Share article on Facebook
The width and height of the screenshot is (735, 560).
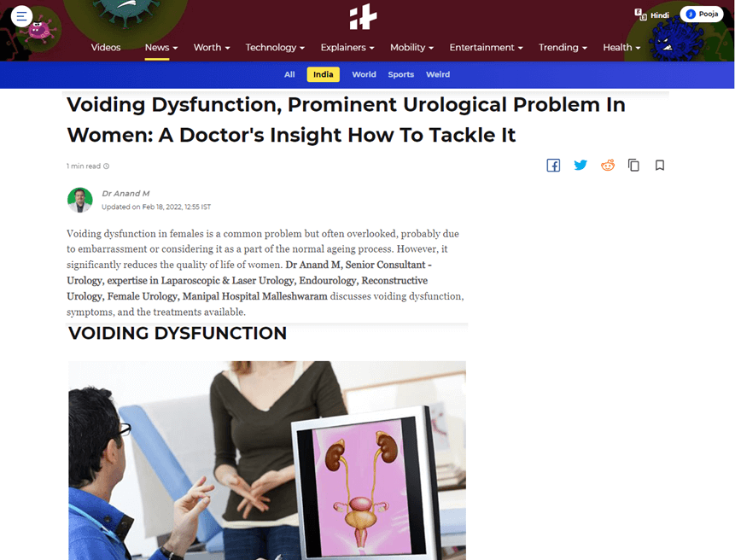[x=553, y=166]
